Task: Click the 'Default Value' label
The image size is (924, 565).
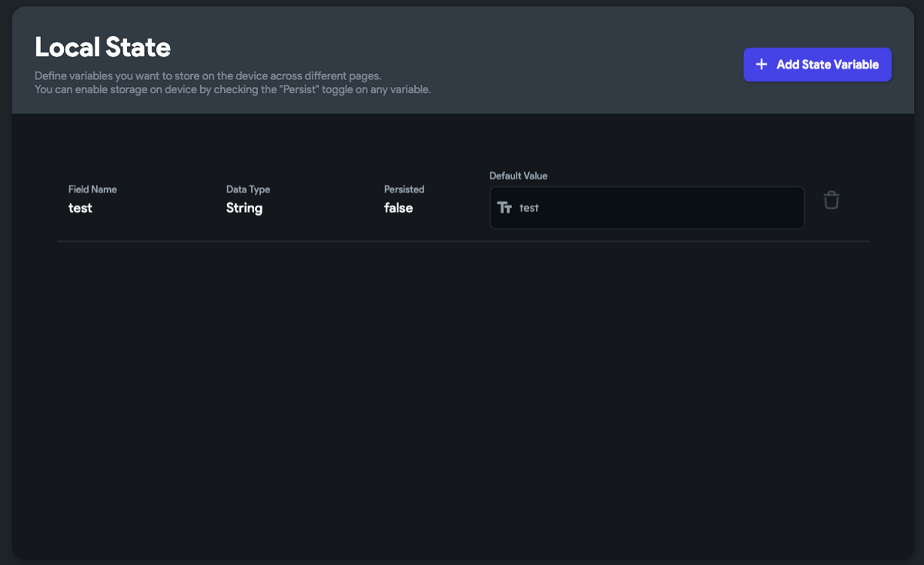Action: coord(518,176)
